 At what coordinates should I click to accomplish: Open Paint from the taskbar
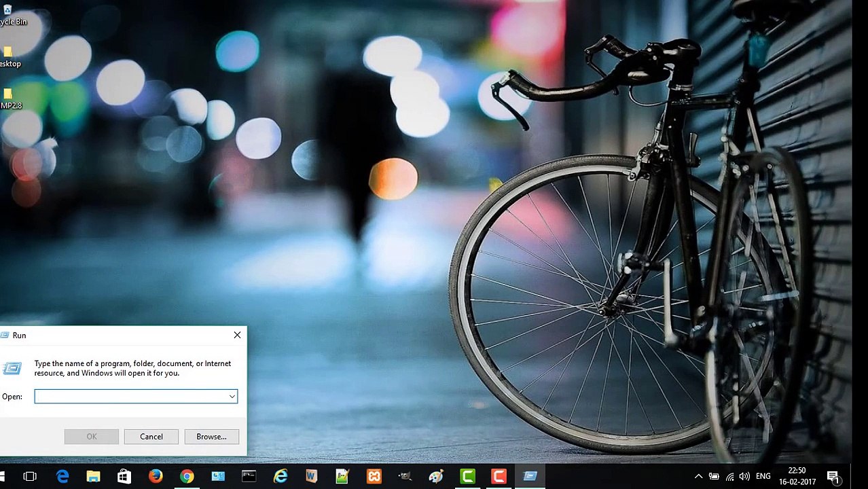pyautogui.click(x=436, y=477)
